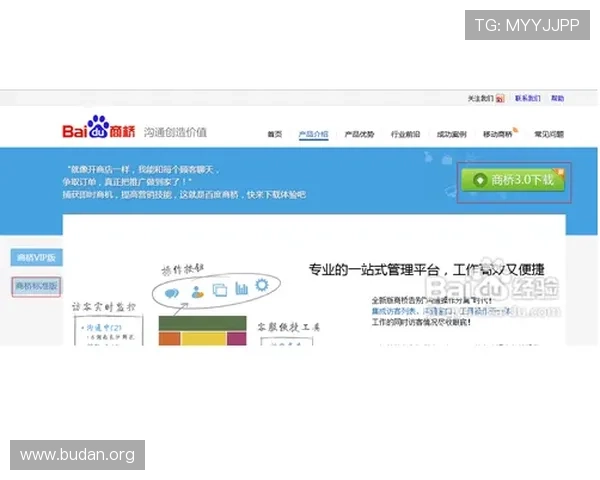
Task: Click the green 商桥3.0下载 button
Action: 513,180
